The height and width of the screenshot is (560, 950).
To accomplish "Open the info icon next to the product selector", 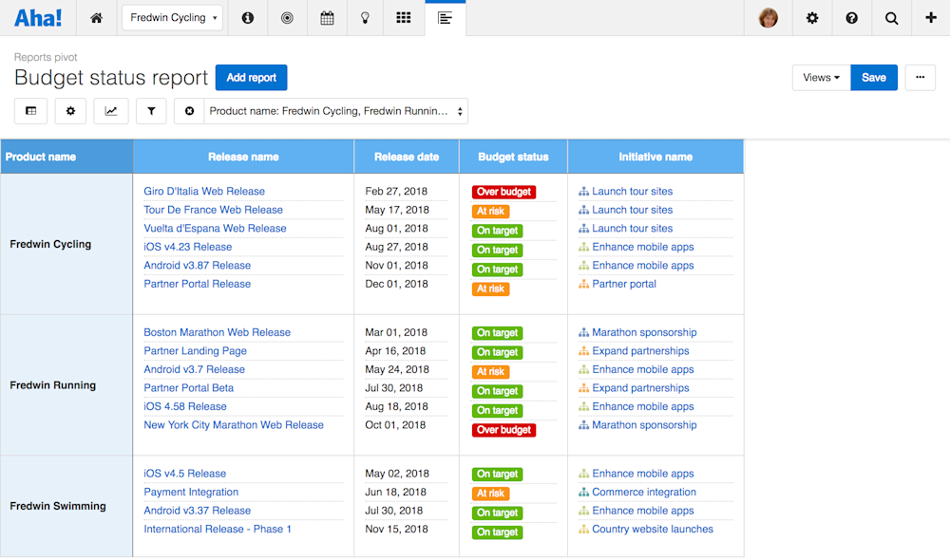I will coord(247,17).
